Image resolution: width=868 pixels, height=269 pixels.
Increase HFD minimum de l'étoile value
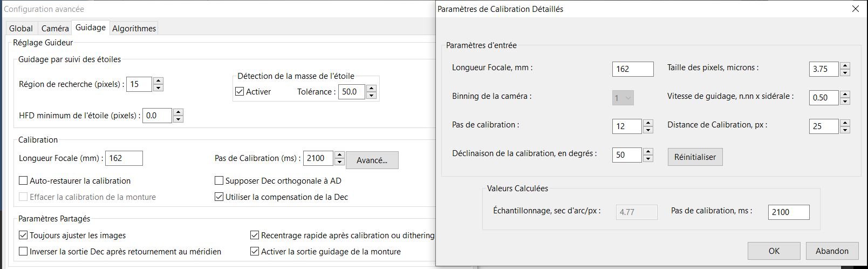(x=179, y=112)
